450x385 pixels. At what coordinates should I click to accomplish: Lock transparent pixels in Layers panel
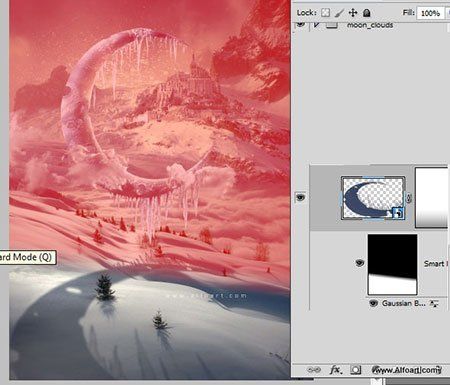(x=325, y=13)
